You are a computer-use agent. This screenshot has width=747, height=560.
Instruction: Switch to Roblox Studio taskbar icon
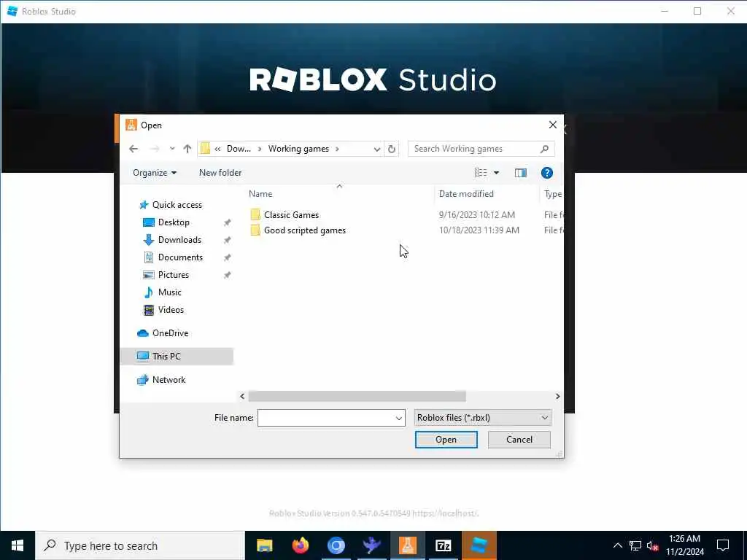[479, 545]
